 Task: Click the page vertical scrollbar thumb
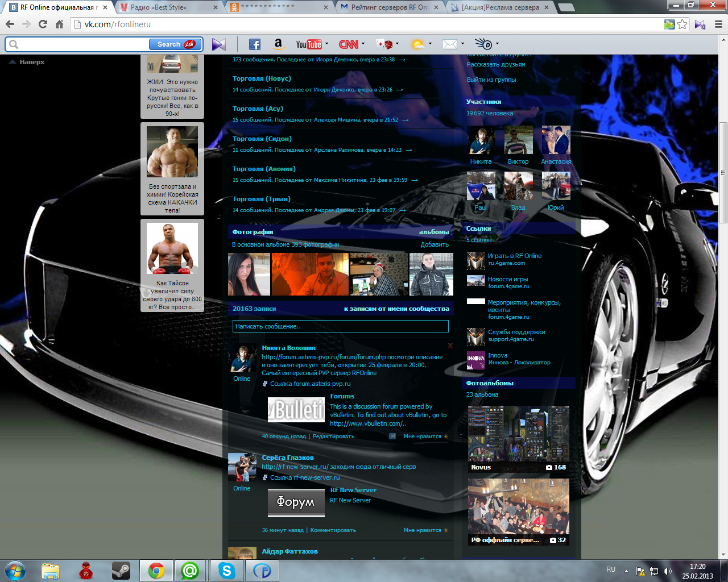pos(723,172)
